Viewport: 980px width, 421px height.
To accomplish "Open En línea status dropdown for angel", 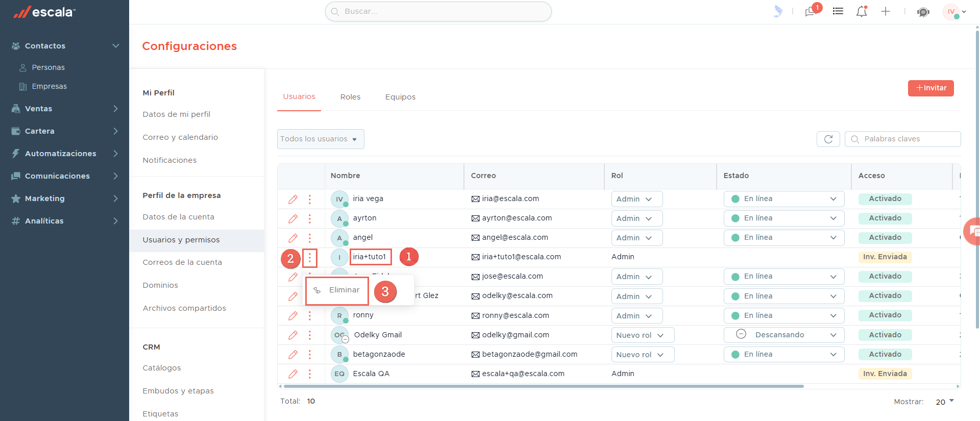I will point(783,238).
